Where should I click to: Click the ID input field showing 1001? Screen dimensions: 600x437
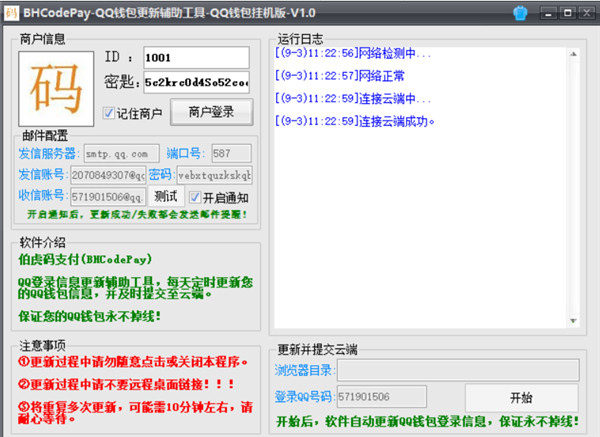point(196,58)
